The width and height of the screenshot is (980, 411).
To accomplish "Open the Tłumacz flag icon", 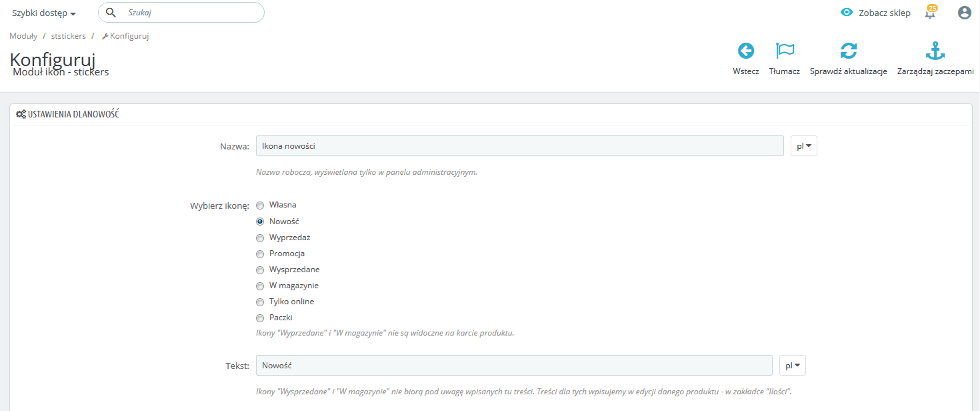I will coord(785,51).
